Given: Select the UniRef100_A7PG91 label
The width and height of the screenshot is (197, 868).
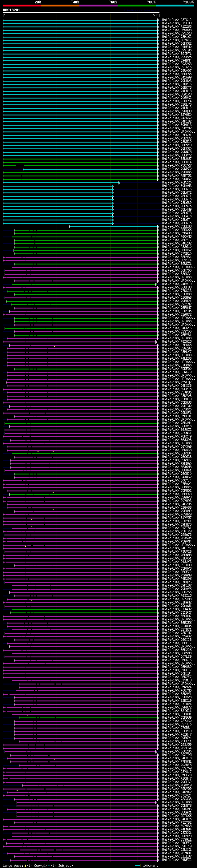Looking at the screenshot, I should (x=177, y=135).
